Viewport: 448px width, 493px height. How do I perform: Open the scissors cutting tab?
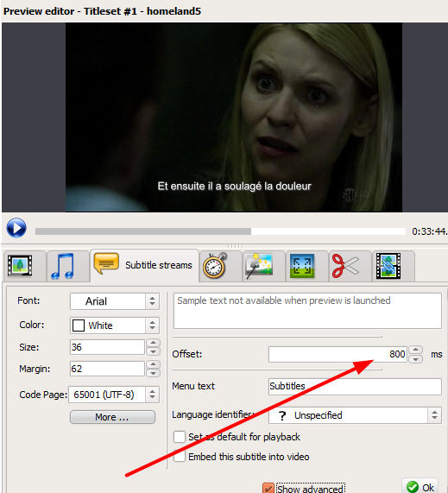345,266
